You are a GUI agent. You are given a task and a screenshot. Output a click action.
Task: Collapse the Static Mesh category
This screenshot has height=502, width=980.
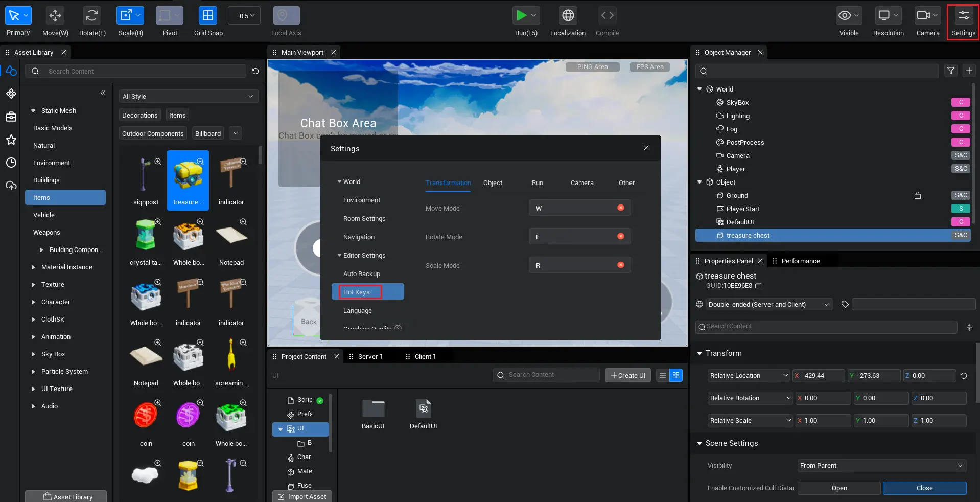pyautogui.click(x=33, y=110)
